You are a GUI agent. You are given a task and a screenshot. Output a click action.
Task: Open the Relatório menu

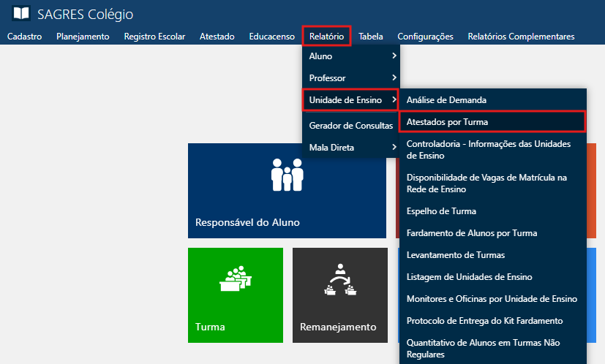326,37
